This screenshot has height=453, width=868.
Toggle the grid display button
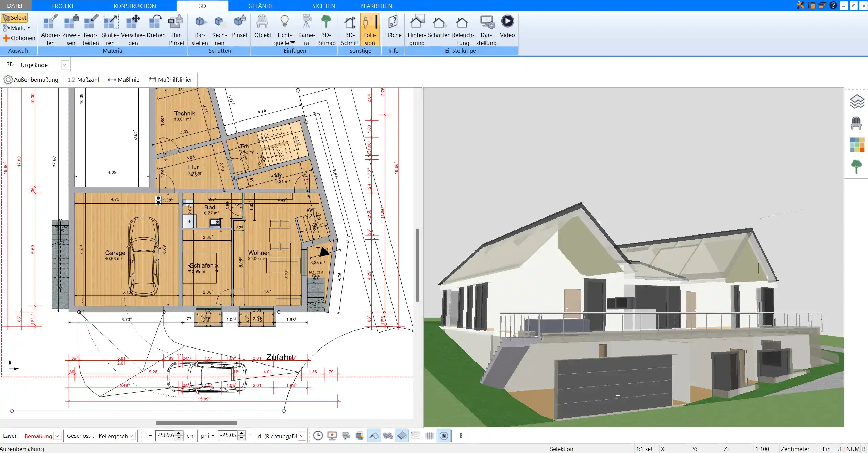[x=430, y=436]
